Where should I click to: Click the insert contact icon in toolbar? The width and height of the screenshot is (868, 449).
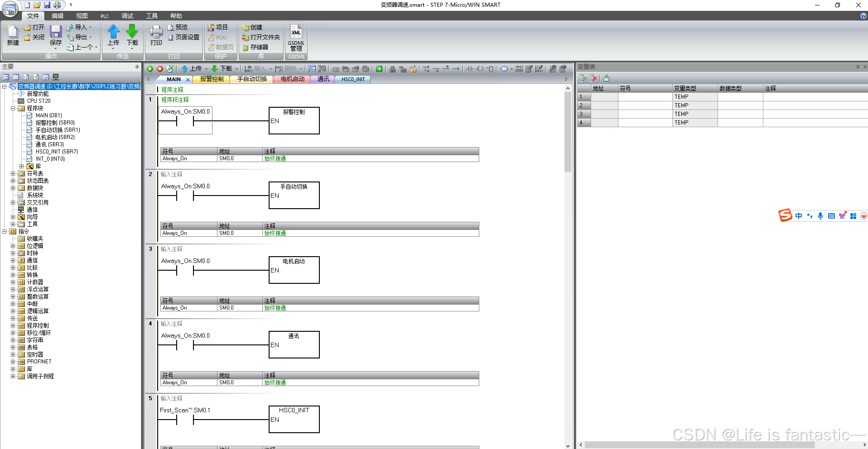[x=470, y=69]
